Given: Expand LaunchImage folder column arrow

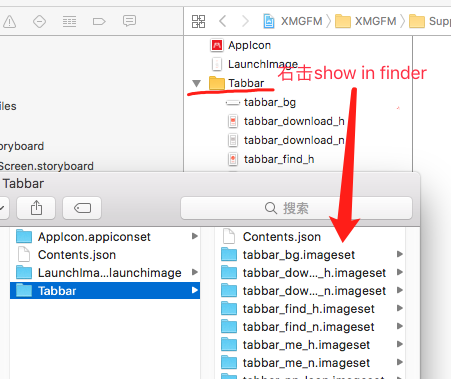Looking at the screenshot, I should tap(195, 272).
